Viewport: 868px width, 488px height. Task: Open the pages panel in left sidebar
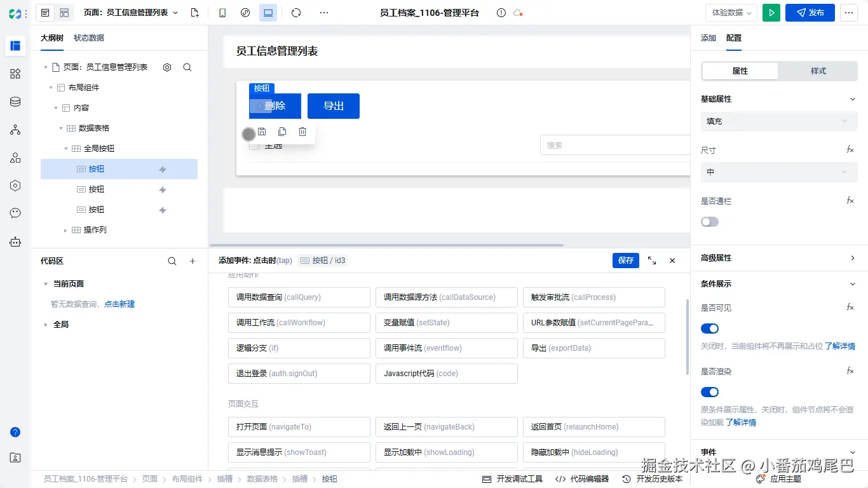tap(15, 46)
